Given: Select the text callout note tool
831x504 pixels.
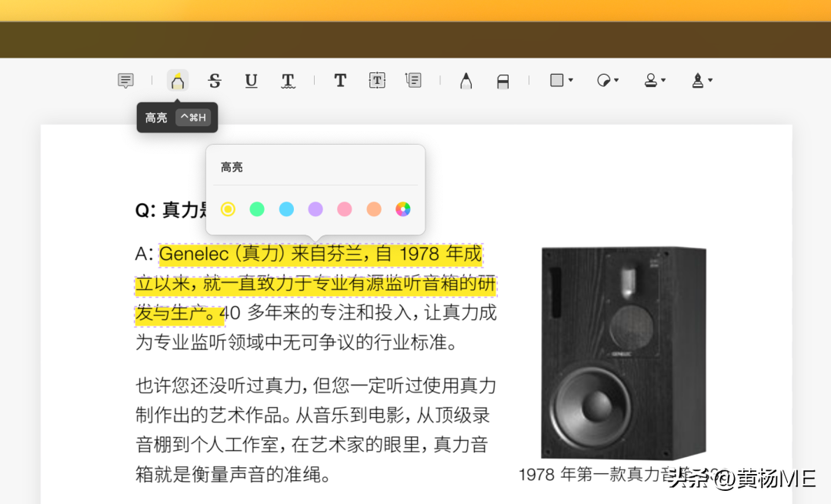Looking at the screenshot, I should 413,81.
